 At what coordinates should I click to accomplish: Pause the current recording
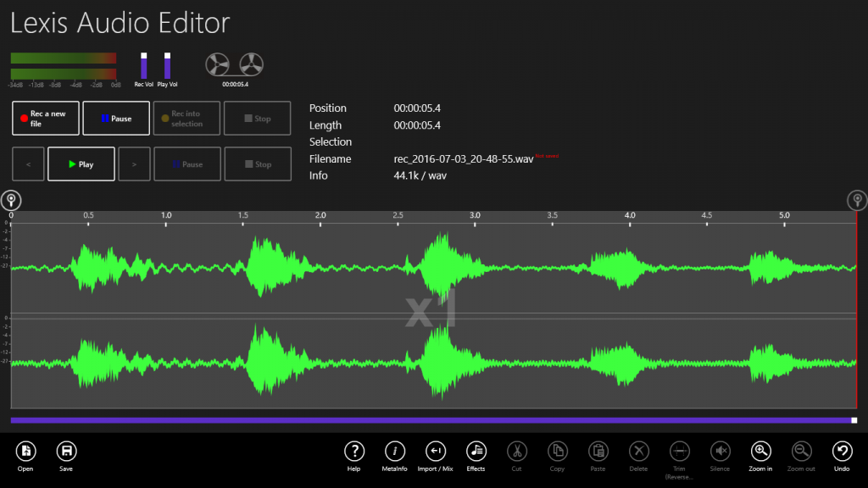coord(115,118)
